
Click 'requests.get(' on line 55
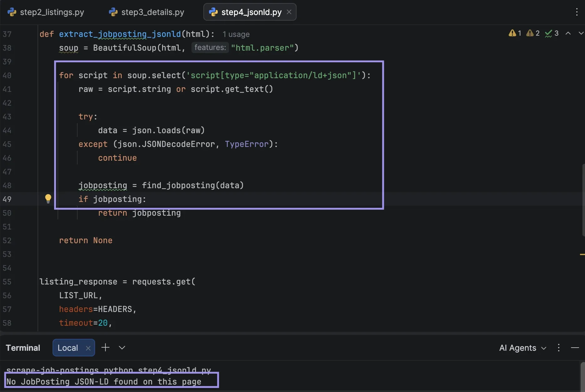click(x=164, y=282)
